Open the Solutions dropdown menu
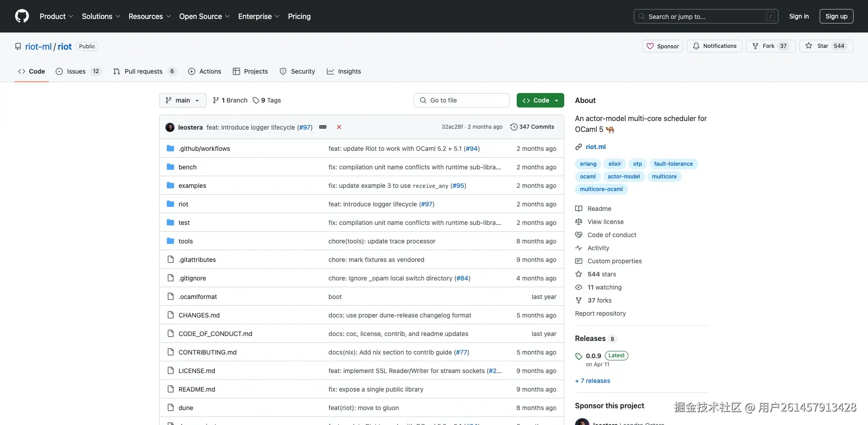 pyautogui.click(x=101, y=16)
